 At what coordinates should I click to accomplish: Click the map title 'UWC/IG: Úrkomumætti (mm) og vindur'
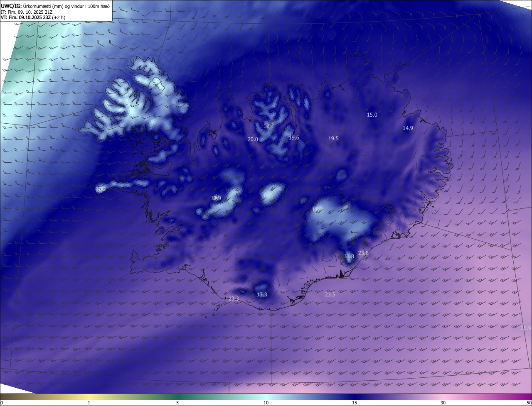click(x=55, y=6)
